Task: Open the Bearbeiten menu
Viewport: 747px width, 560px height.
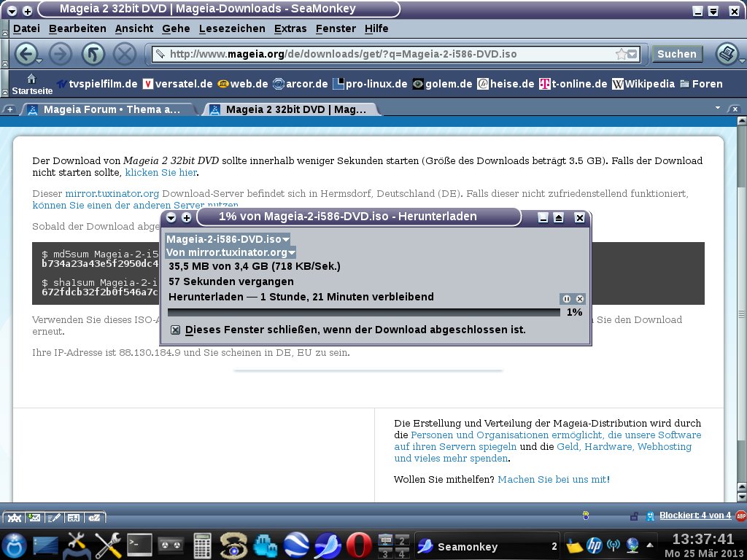Action: (77, 28)
